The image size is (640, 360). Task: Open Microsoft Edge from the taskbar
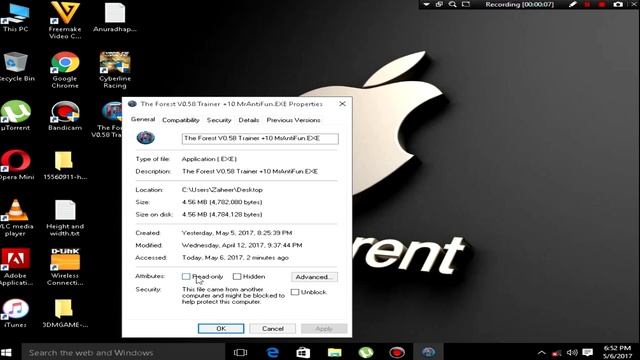[272, 352]
